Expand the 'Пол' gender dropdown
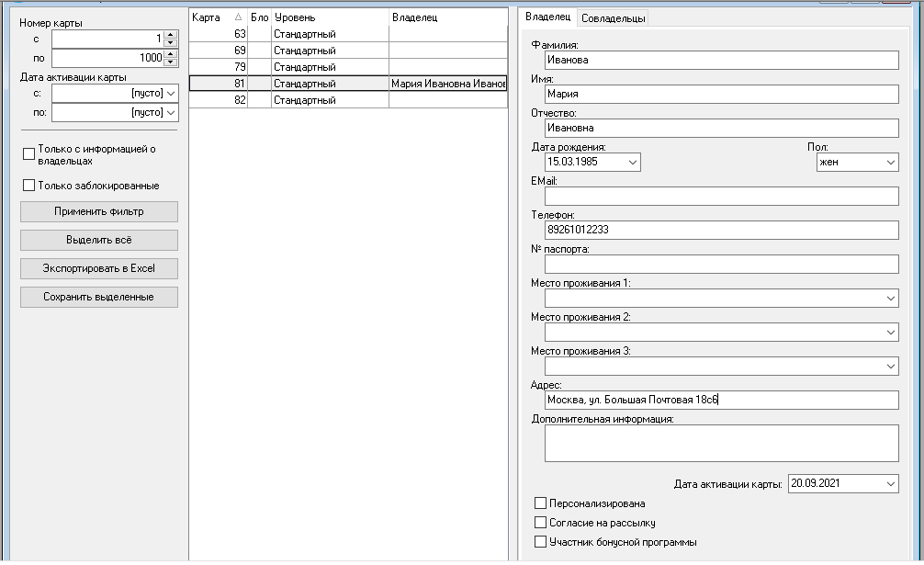 click(x=891, y=162)
